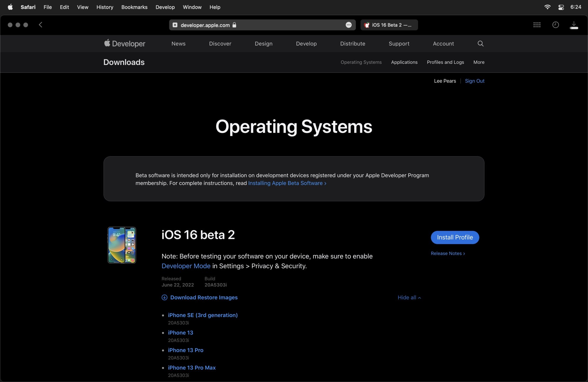Open Installing Apple Beta Software link
The image size is (588, 382).
click(x=287, y=183)
